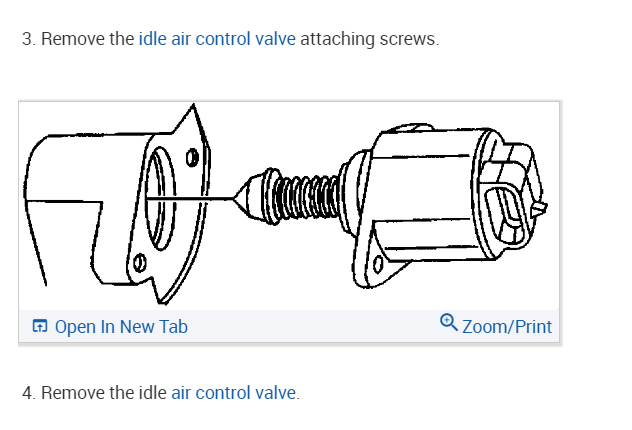Click the valve's lower mounting screw hole
Screen dimensions: 632x430
tap(379, 265)
